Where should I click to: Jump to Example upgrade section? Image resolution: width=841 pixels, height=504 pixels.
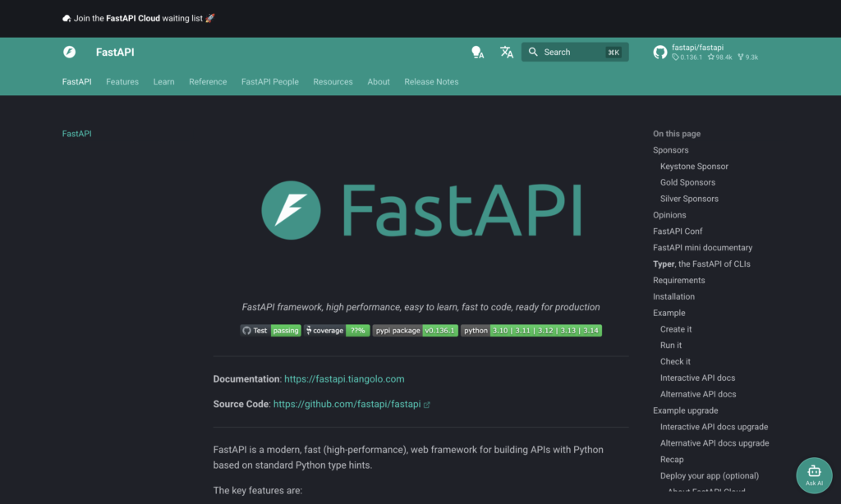point(686,410)
